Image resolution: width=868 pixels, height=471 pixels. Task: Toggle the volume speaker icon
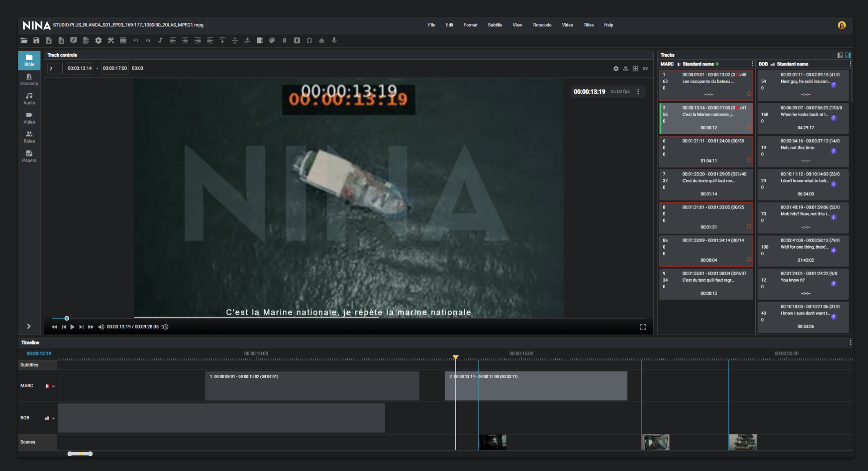coord(101,327)
